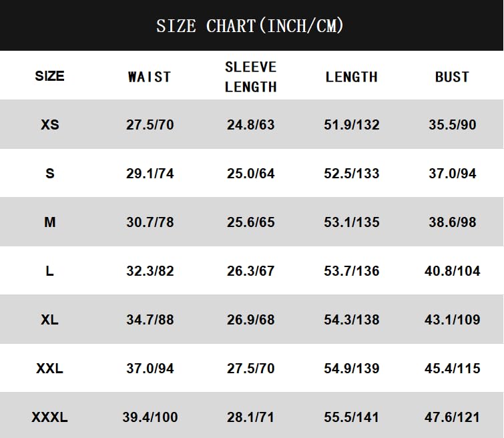Select the BUST column header
The width and height of the screenshot is (504, 438).
452,77
